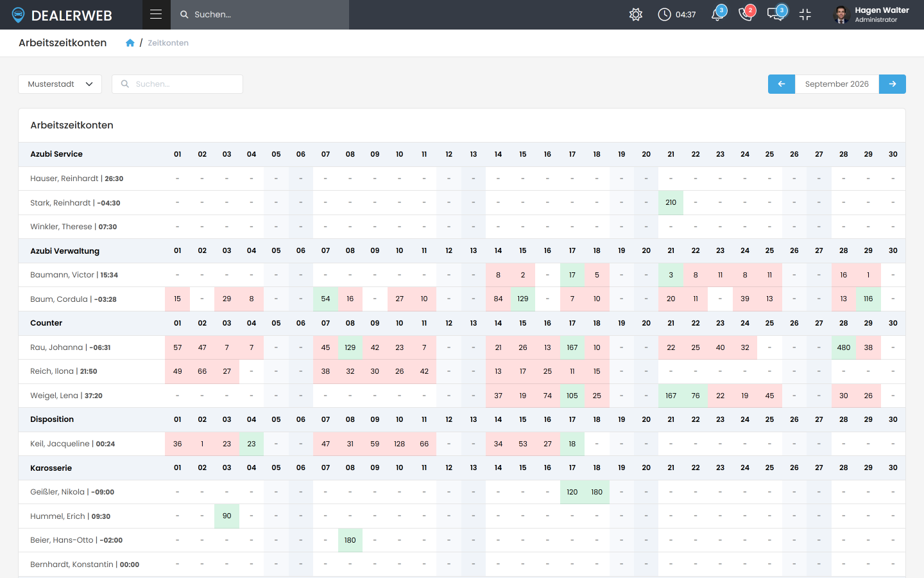Viewport: 924px width, 578px height.
Task: Open the phone calls indicator
Action: (x=746, y=14)
